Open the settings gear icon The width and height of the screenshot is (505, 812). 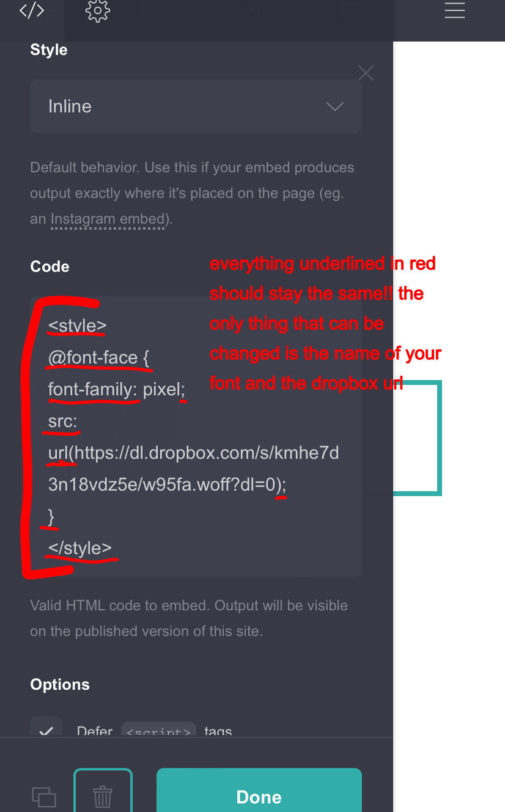coord(98,11)
